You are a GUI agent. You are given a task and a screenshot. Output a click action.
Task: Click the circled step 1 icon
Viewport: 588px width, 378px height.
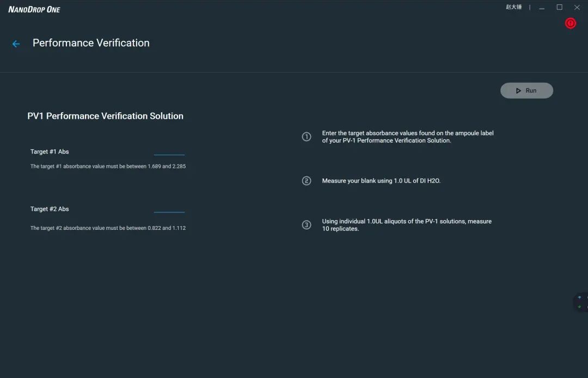pos(307,137)
